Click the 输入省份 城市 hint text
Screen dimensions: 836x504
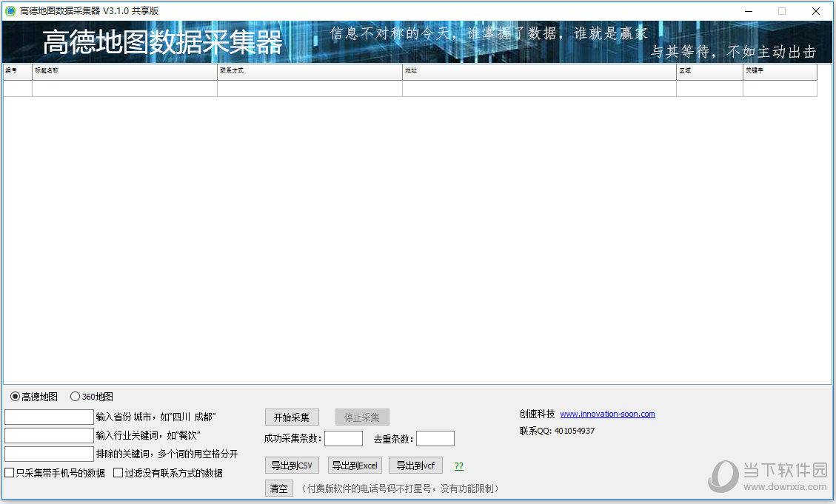click(x=156, y=417)
